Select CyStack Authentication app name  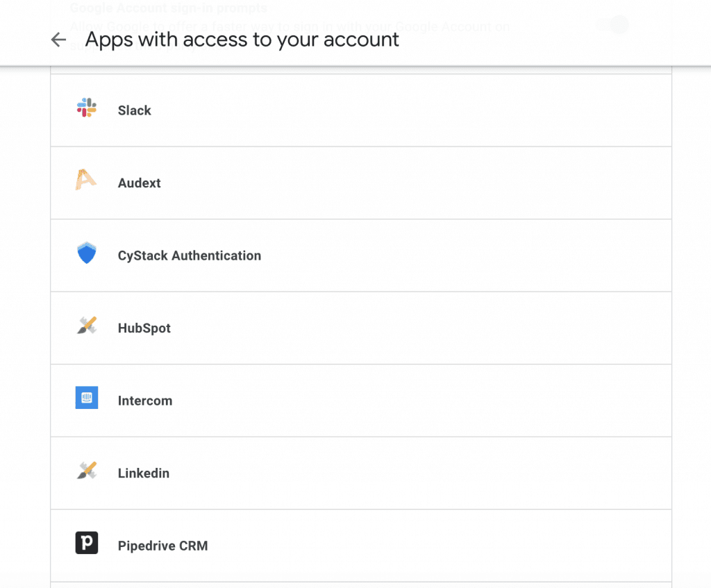coord(190,255)
